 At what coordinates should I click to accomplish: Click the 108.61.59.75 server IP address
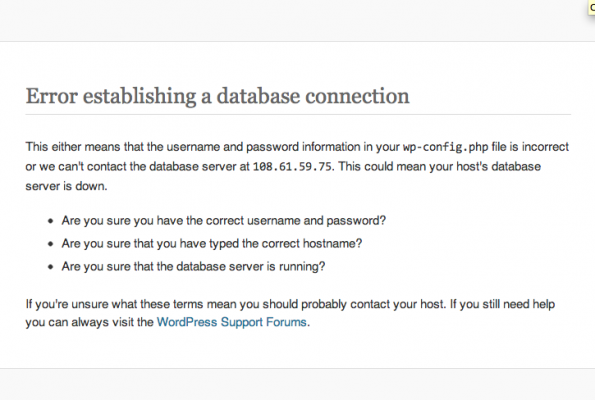pyautogui.click(x=292, y=167)
